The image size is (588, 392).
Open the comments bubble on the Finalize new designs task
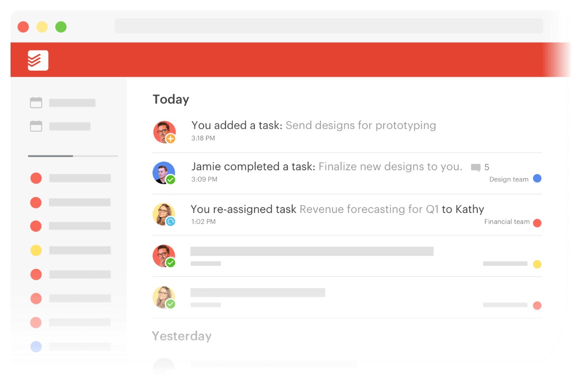point(476,168)
